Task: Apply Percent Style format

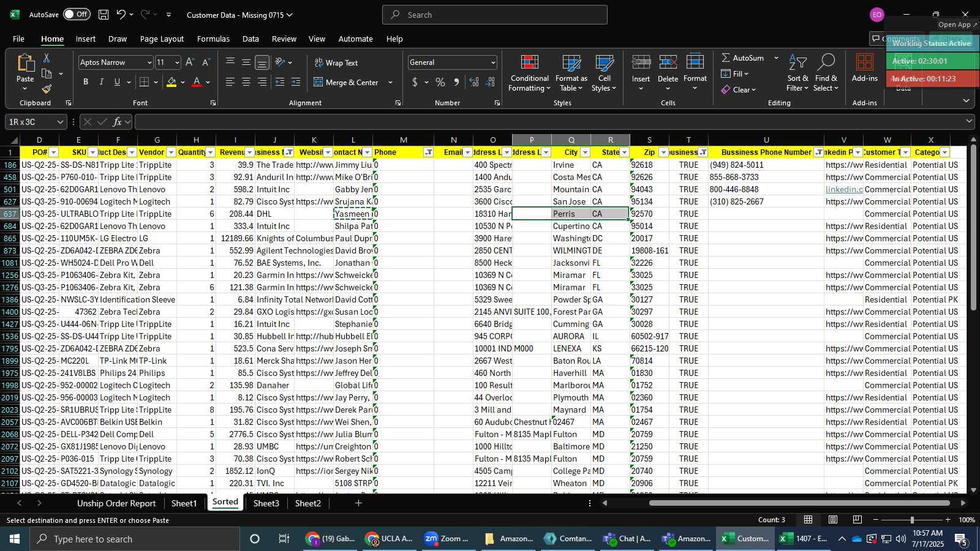Action: click(440, 82)
